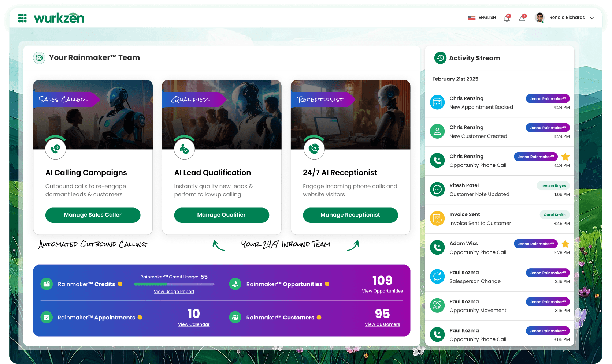
Task: Click Manage Qualifier button
Action: click(222, 215)
